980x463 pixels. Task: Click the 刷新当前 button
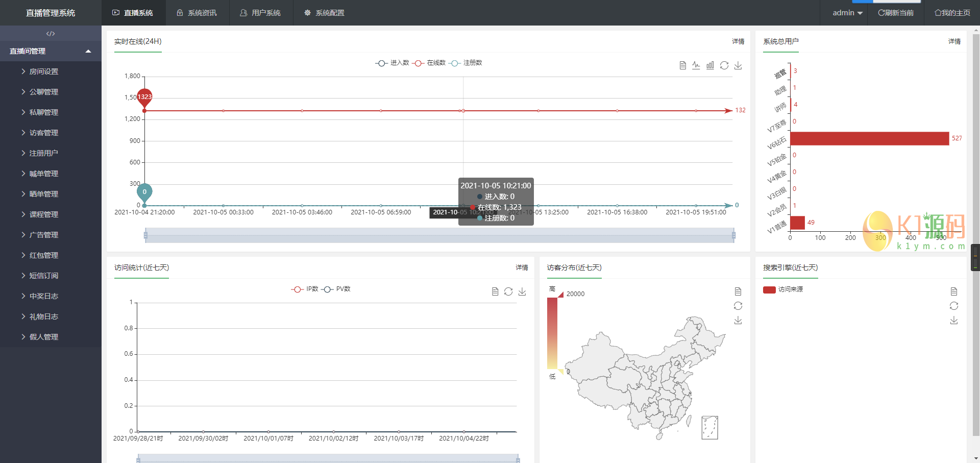tap(896, 13)
